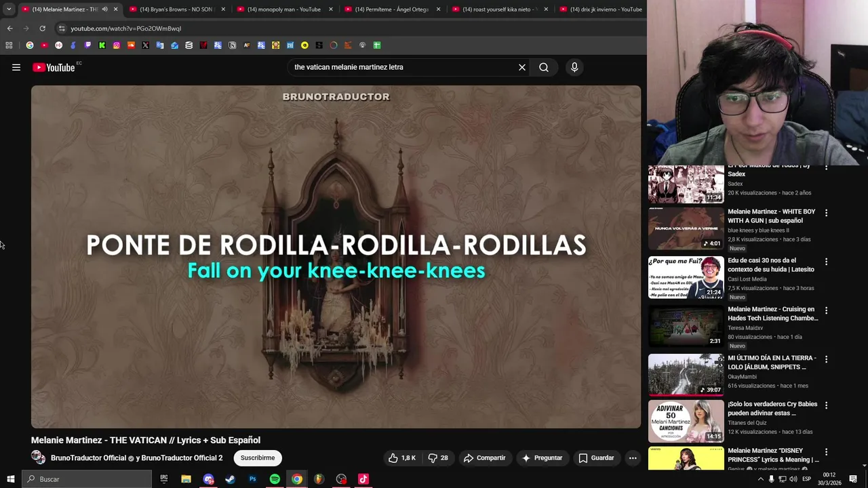Open the Instagram bookmark
The image size is (868, 488).
tap(117, 45)
